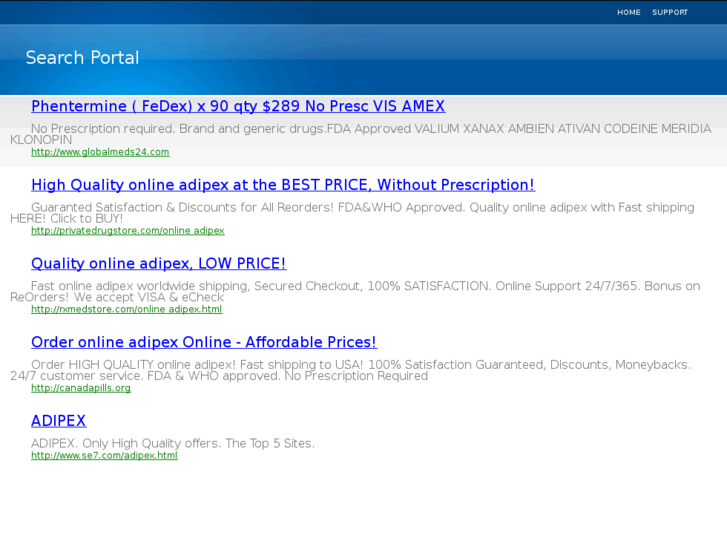
Task: Open the HOME menu item
Action: pos(628,13)
